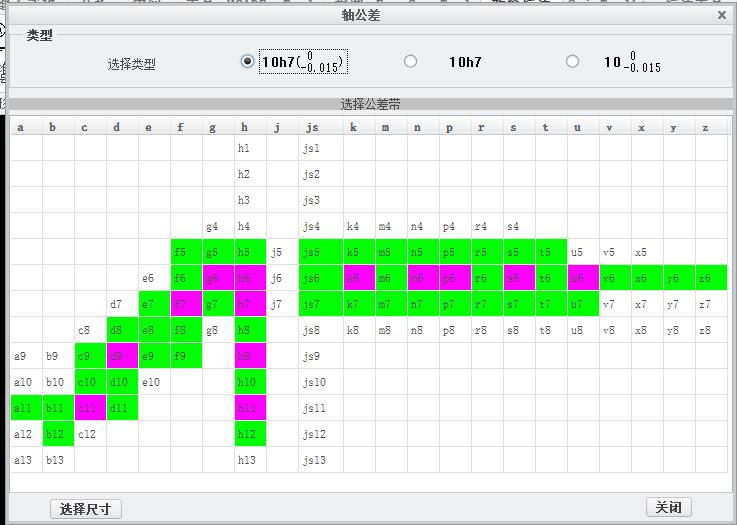Select the a13 cell
The width and height of the screenshot is (737, 525).
coord(26,460)
